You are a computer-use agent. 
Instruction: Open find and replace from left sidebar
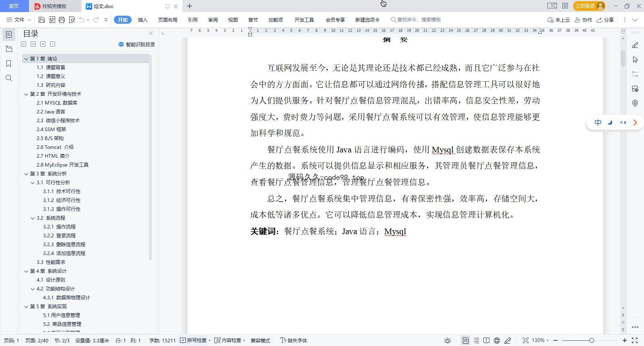tap(9, 78)
